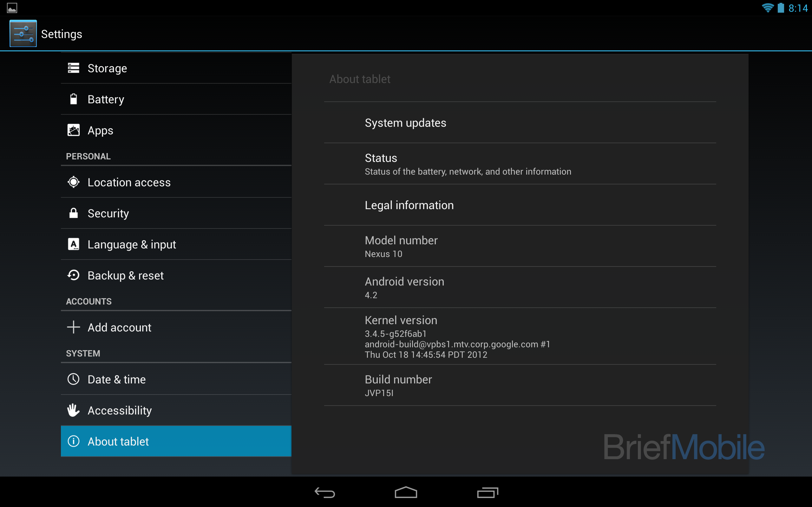Select Date & time menu item
The height and width of the screenshot is (507, 812).
(x=176, y=379)
